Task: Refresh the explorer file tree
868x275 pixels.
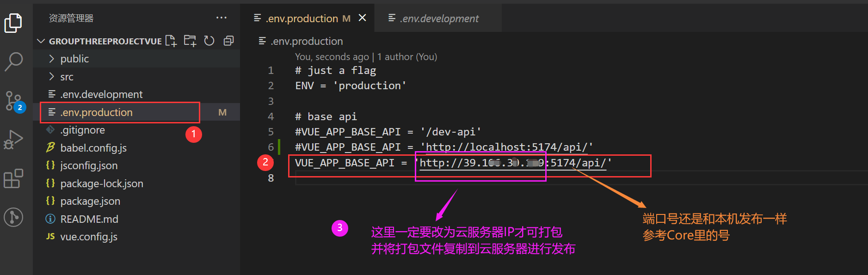Action: point(209,41)
